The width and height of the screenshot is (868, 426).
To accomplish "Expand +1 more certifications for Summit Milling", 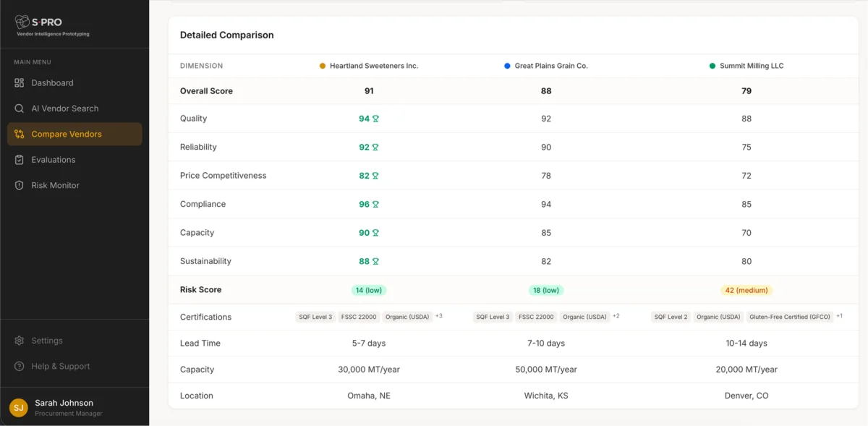I will coord(839,316).
